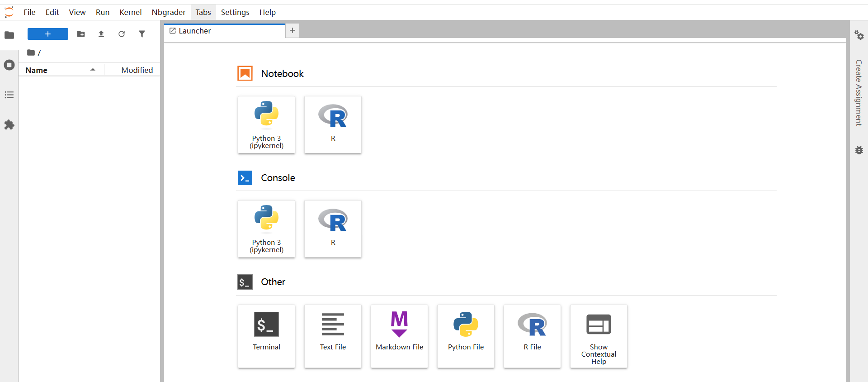
Task: Show Running Terminals and Kernels panel
Action: [x=9, y=65]
